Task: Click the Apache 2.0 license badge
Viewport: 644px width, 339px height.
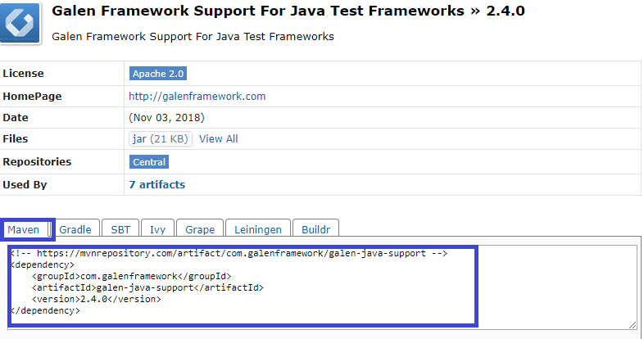Action: coord(158,74)
